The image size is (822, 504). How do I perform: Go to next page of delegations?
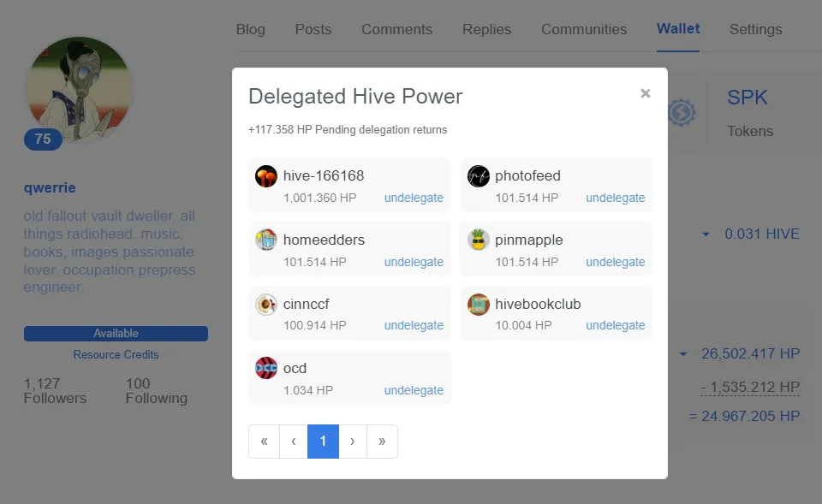352,442
